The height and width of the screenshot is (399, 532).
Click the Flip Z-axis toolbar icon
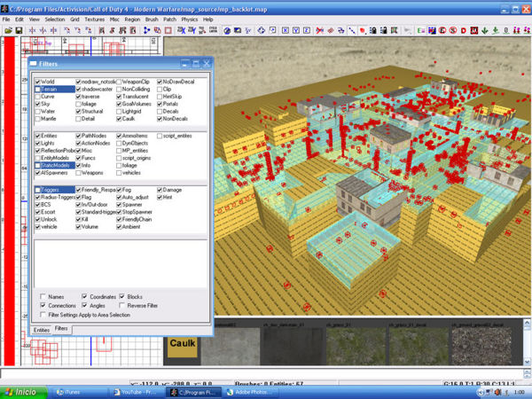tap(53, 30)
